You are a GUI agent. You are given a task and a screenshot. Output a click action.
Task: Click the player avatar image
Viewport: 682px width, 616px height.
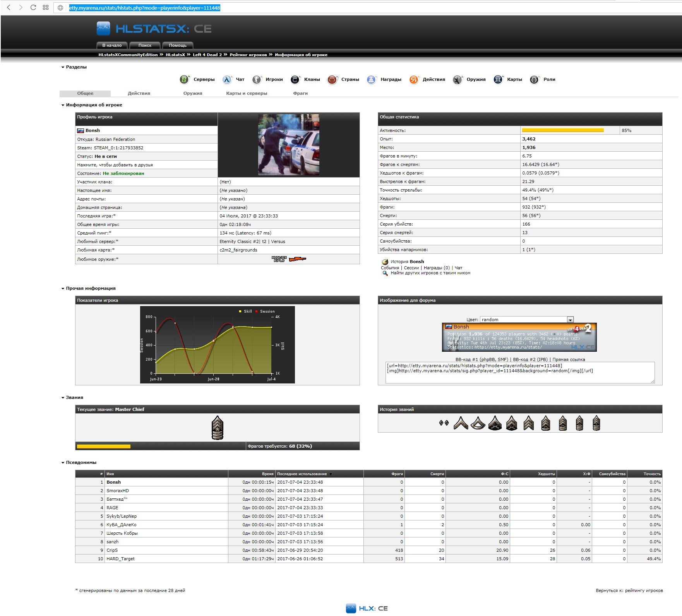click(x=289, y=145)
